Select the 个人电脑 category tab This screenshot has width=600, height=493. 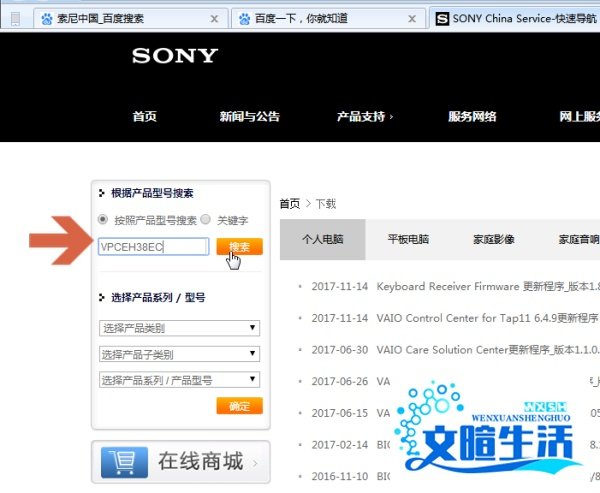(323, 240)
